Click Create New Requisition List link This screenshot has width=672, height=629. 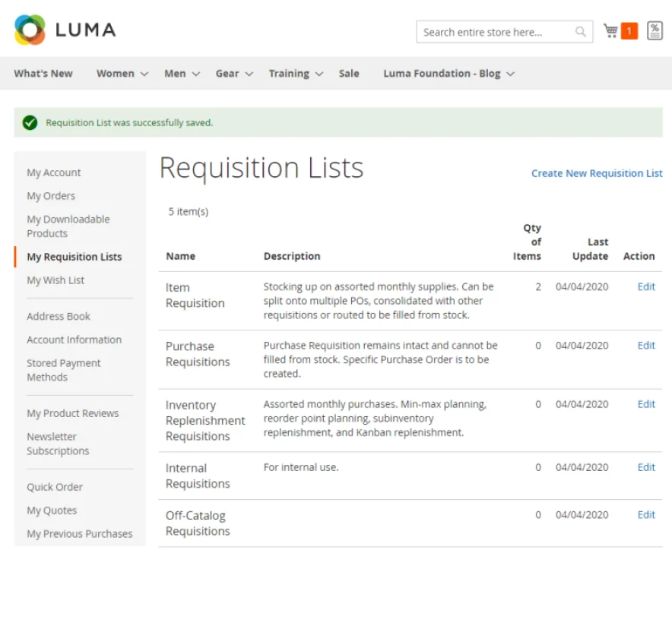597,173
